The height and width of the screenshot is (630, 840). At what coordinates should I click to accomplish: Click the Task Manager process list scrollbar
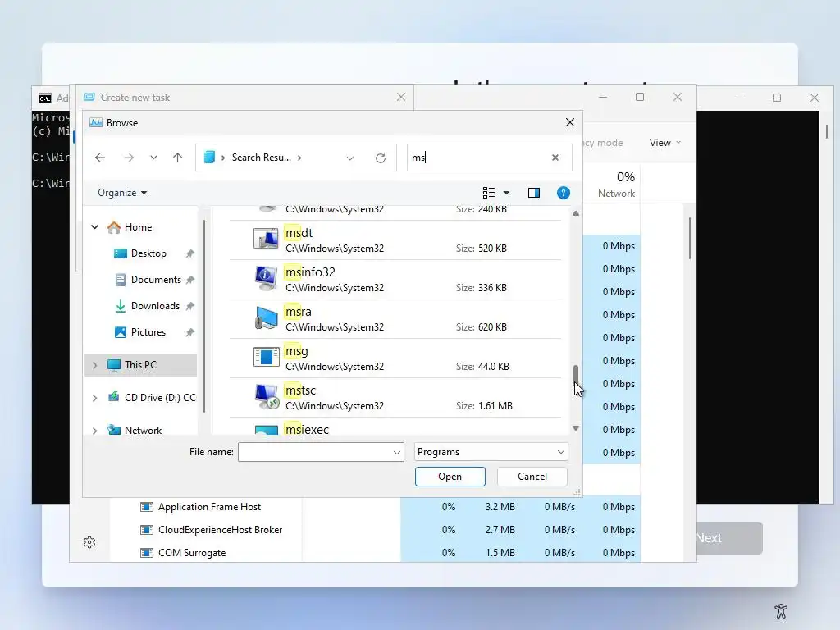point(689,239)
